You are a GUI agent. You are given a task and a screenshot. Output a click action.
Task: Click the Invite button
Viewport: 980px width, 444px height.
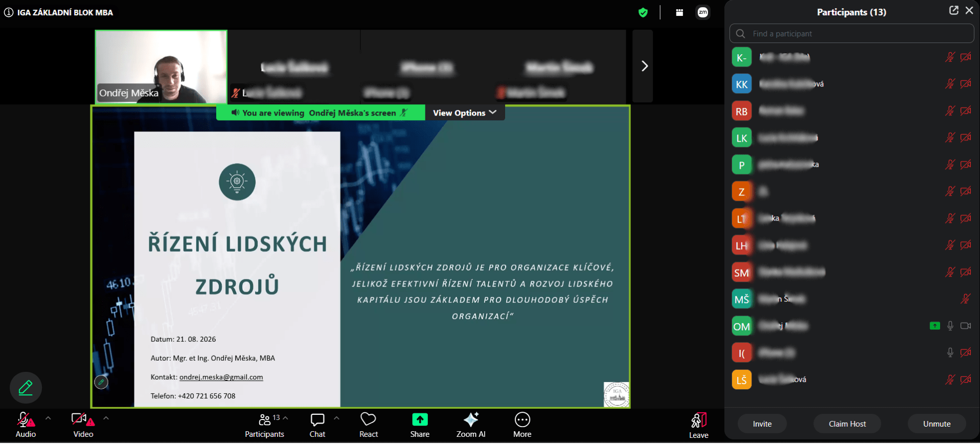click(x=762, y=424)
